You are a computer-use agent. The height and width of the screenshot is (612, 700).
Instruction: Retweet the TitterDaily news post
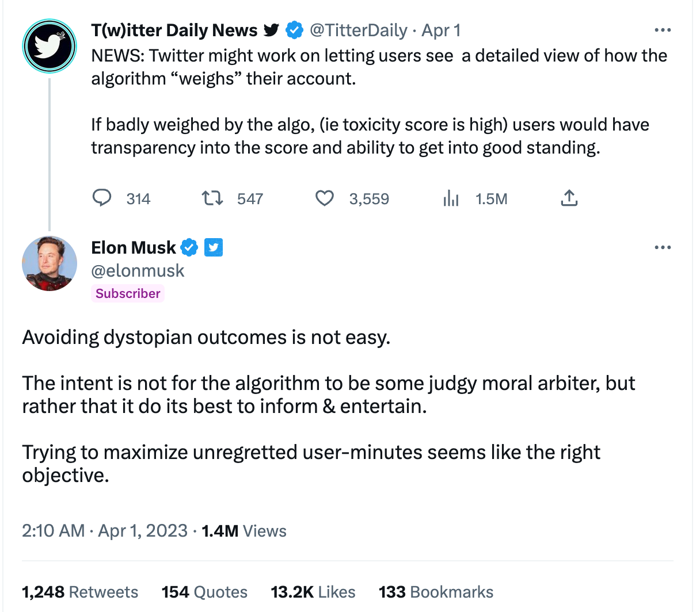point(212,198)
